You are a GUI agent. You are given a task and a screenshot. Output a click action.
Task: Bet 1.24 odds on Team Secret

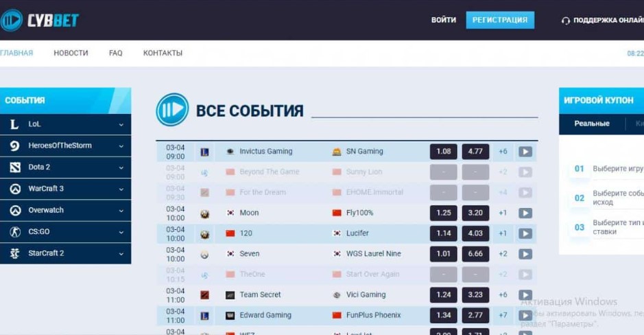444,294
